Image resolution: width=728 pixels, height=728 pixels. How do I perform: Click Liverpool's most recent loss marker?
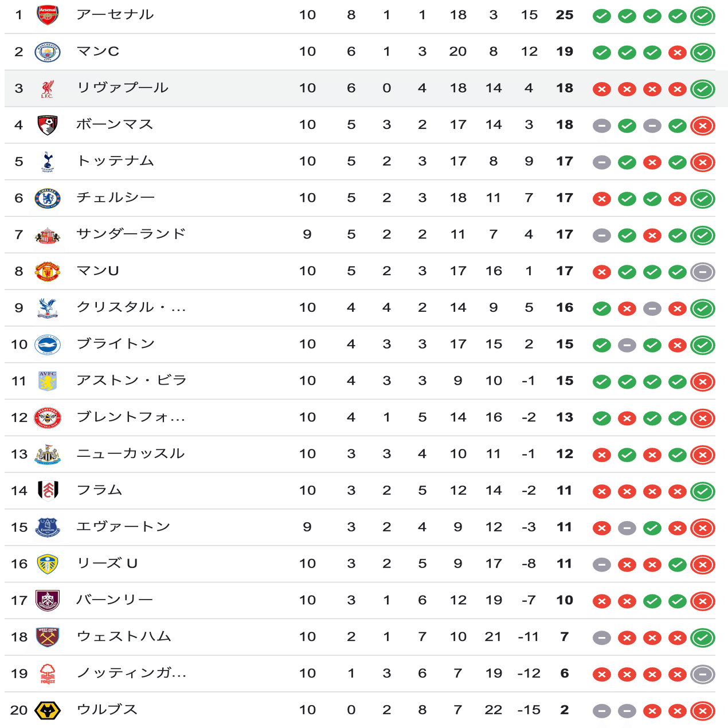tap(677, 88)
